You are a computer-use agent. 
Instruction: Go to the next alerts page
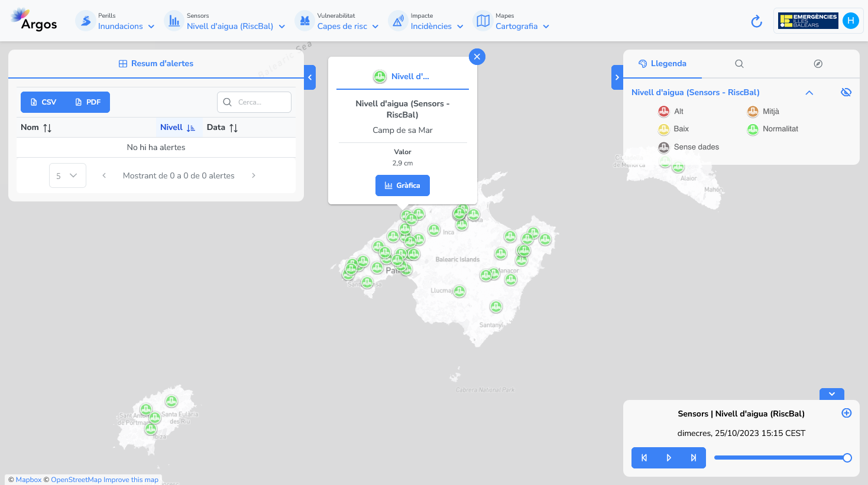coord(254,175)
